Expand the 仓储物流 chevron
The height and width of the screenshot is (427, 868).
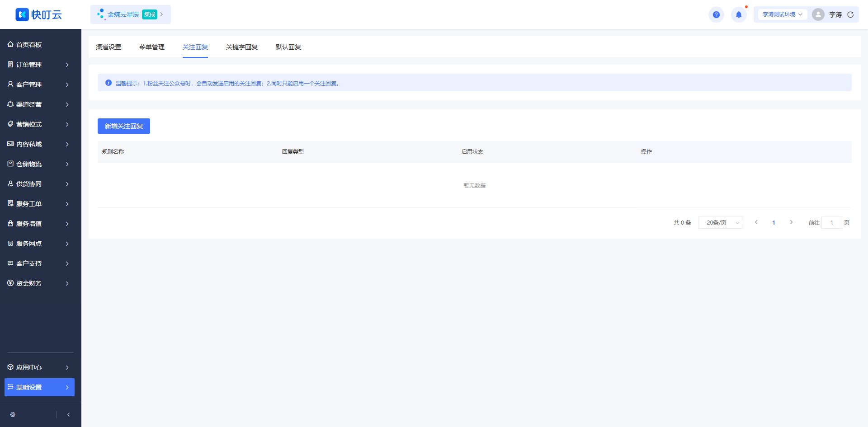67,164
